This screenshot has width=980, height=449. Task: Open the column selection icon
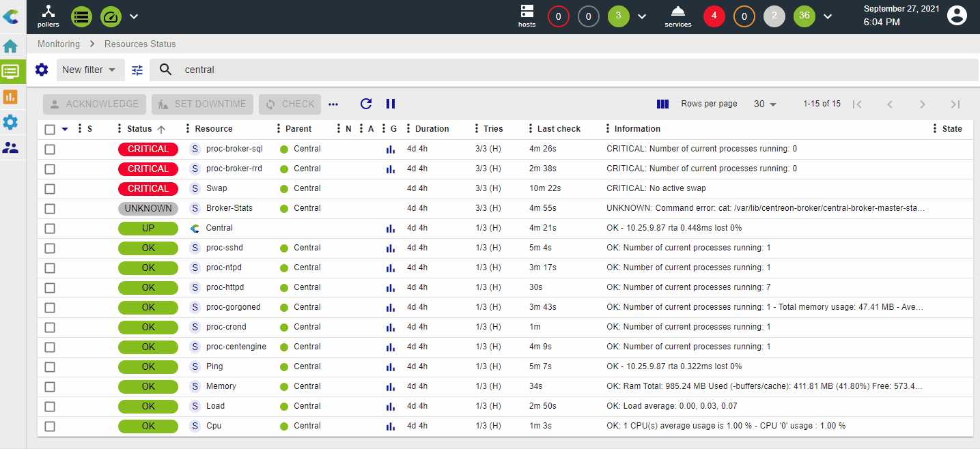pos(662,104)
